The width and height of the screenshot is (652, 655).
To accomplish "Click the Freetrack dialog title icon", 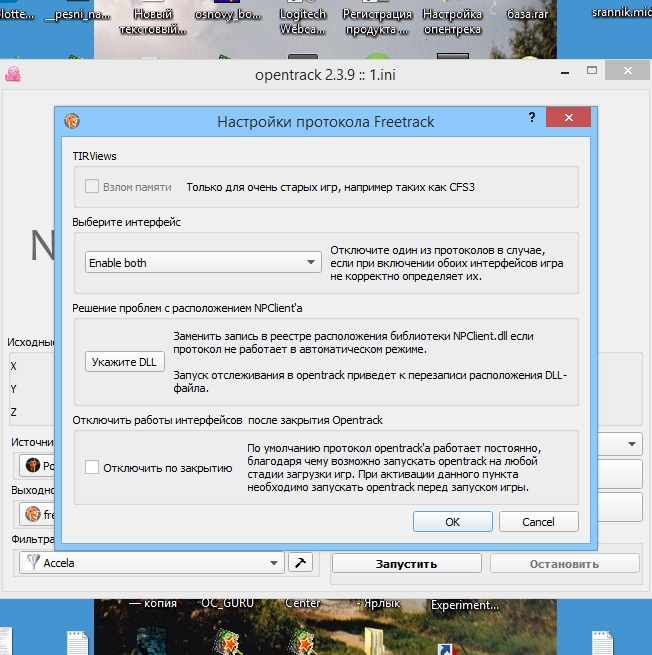I will (x=72, y=121).
